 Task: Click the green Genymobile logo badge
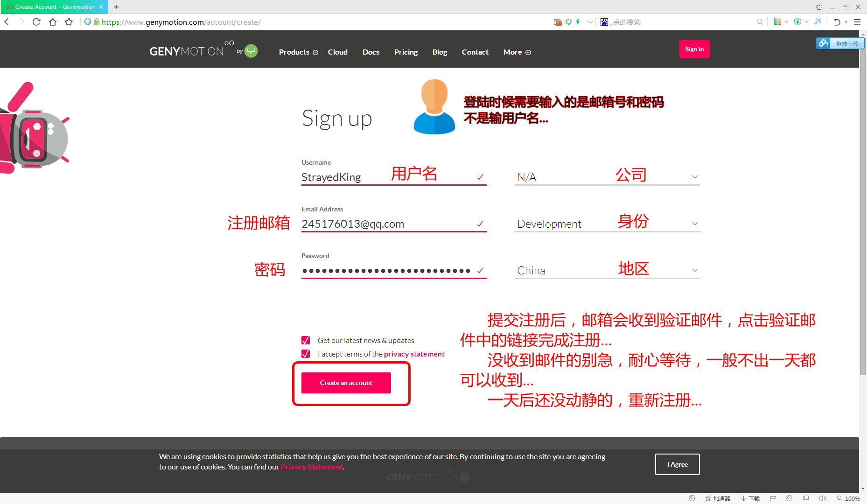click(252, 51)
